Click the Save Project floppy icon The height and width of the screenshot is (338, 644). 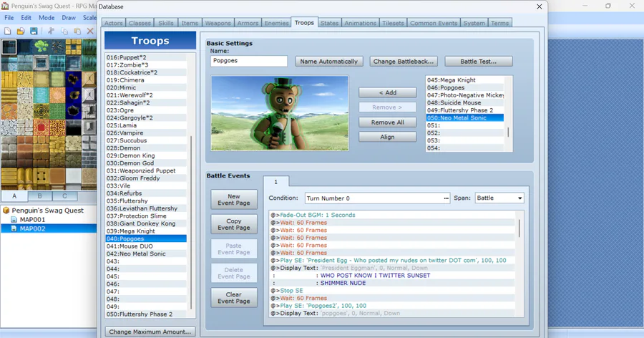34,32
